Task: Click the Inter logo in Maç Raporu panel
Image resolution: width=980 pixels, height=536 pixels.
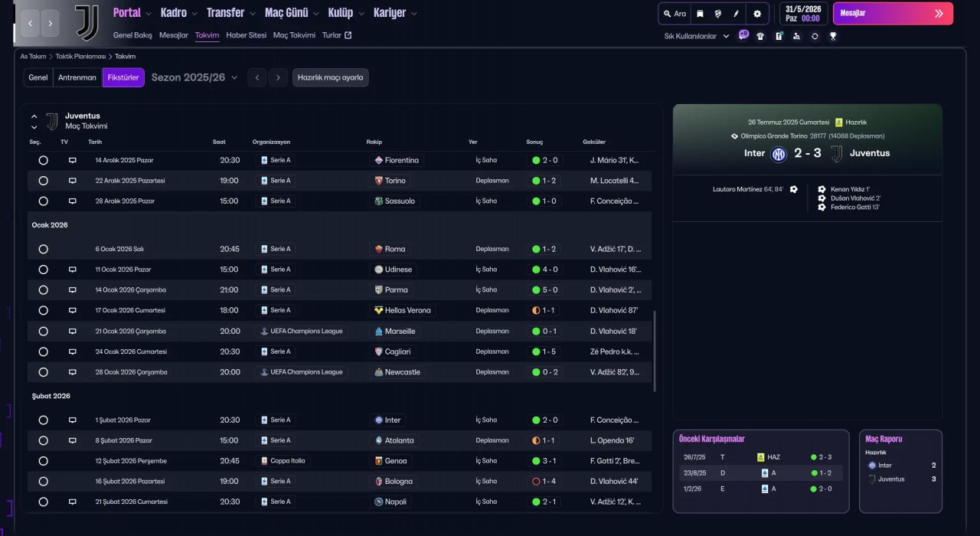Action: (x=871, y=466)
